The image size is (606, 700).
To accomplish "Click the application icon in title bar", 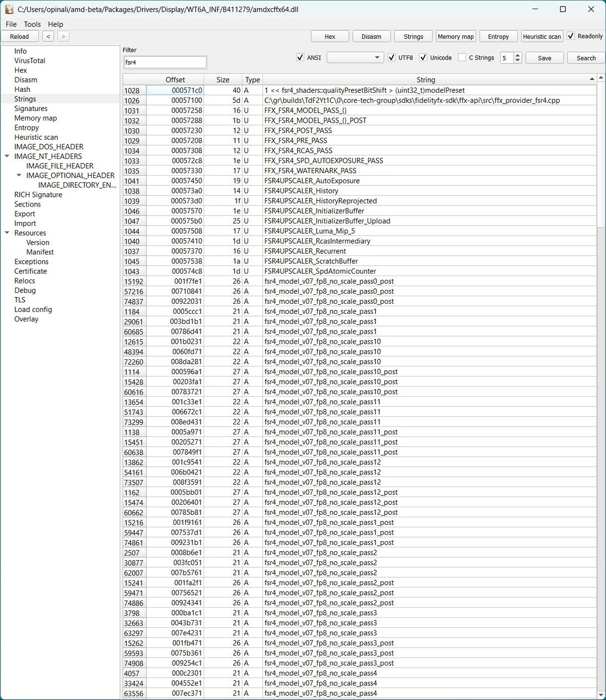I will [9, 9].
